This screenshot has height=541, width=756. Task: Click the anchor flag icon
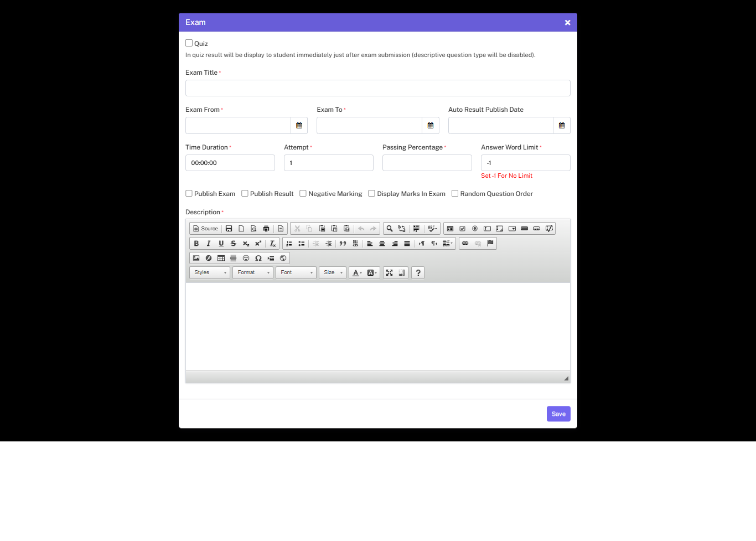click(490, 244)
